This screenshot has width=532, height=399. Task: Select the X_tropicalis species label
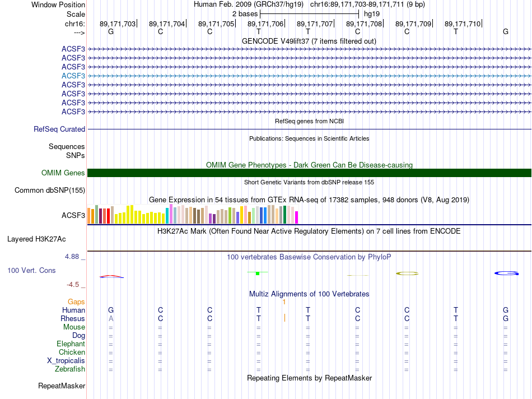click(x=66, y=361)
